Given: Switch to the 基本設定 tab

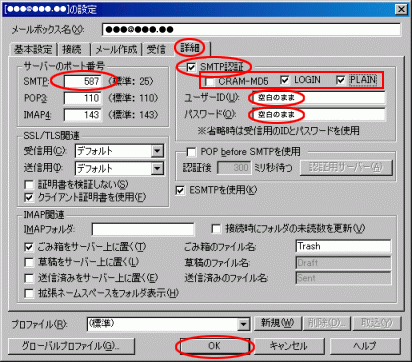Looking at the screenshot, I should (33, 49).
